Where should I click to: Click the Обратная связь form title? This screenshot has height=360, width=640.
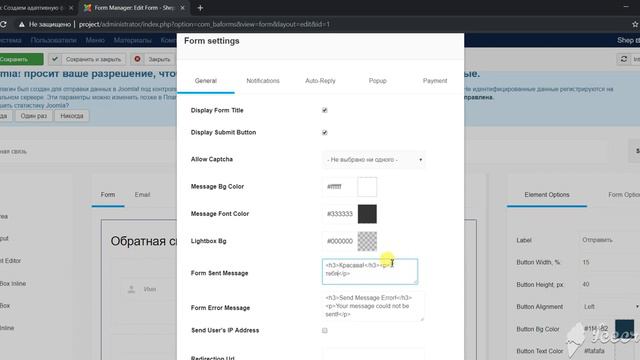point(143,241)
